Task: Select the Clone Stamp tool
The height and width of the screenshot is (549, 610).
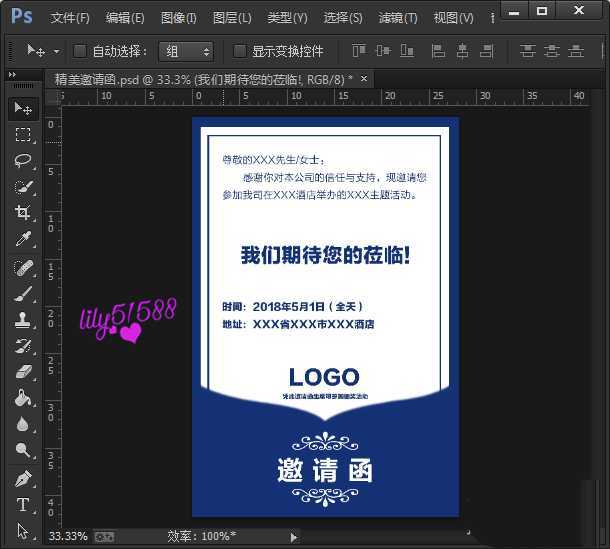Action: pos(23,320)
